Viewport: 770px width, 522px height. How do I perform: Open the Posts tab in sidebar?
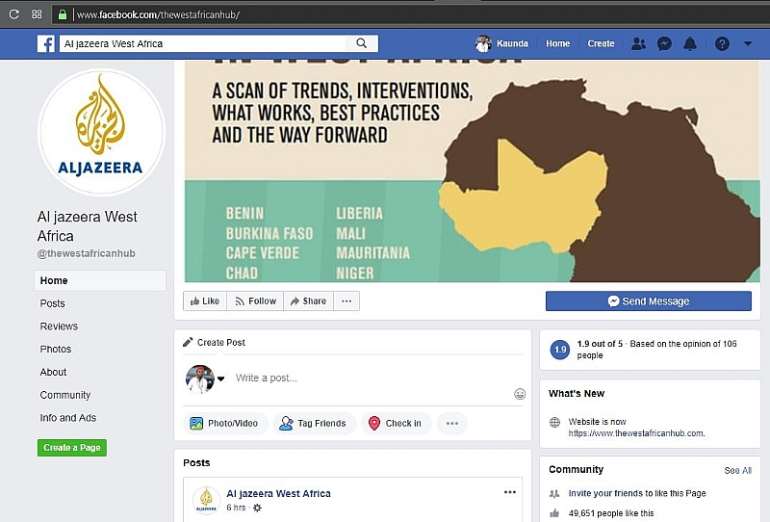pyautogui.click(x=53, y=303)
